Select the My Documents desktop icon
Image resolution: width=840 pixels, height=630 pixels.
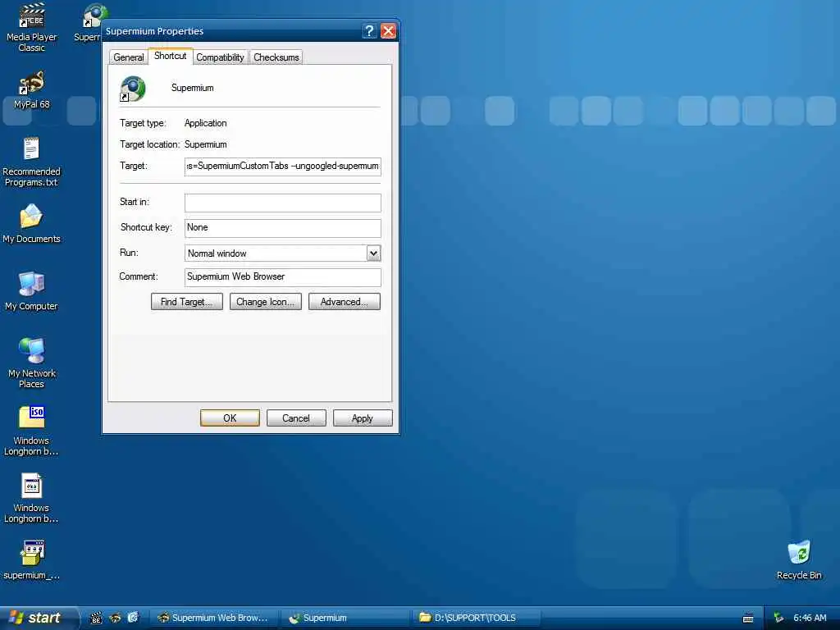32,224
